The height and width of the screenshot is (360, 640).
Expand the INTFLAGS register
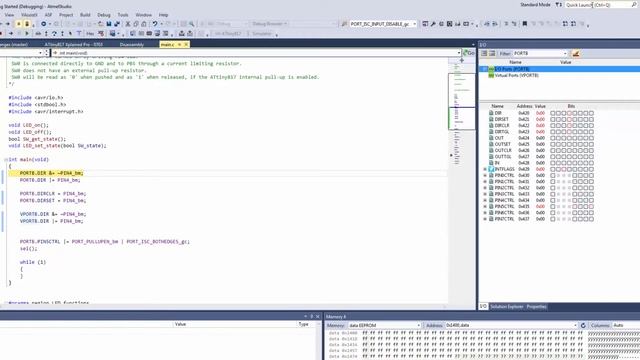485,169
